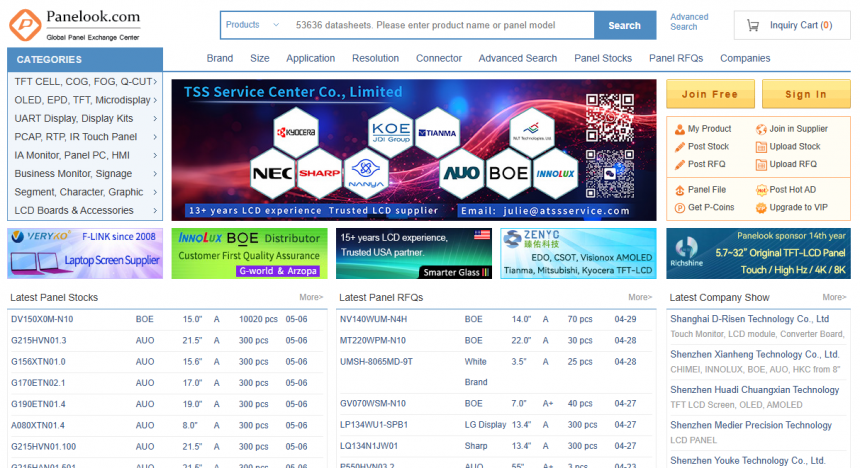Open stock listing G215HVN01.3
Screen dimensions: 860x468
coord(39,341)
